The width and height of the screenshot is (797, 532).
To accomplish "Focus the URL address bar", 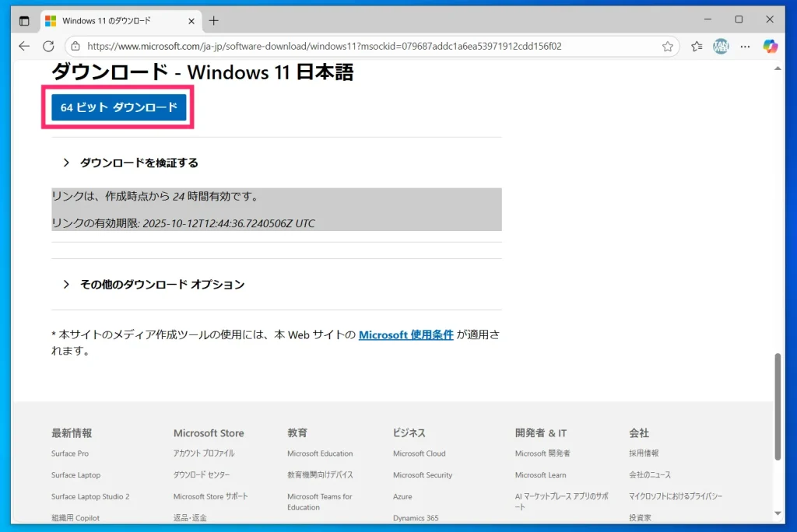I will pos(366,47).
